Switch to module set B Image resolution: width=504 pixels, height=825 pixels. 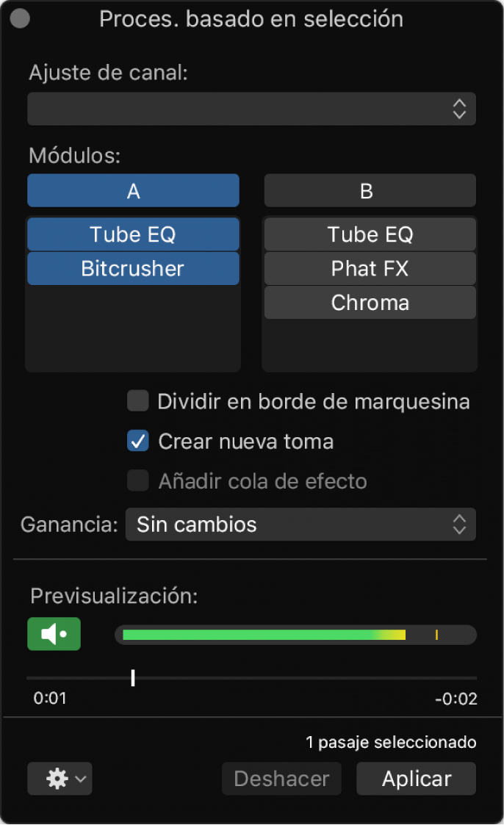[x=370, y=191]
